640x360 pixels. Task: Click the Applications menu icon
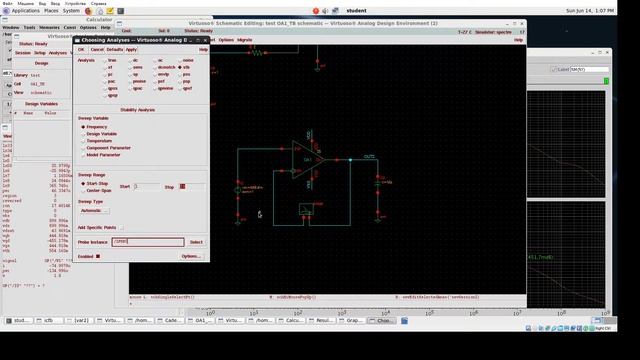tap(6, 11)
